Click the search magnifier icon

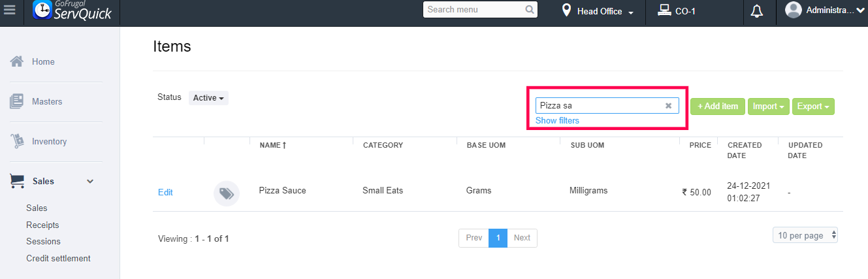click(530, 10)
